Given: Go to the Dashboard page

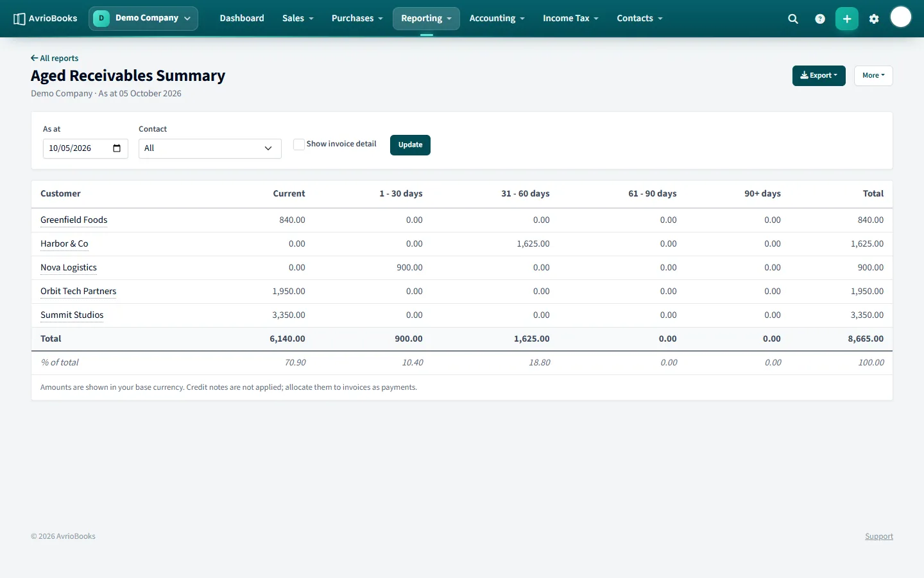Looking at the screenshot, I should [x=242, y=19].
